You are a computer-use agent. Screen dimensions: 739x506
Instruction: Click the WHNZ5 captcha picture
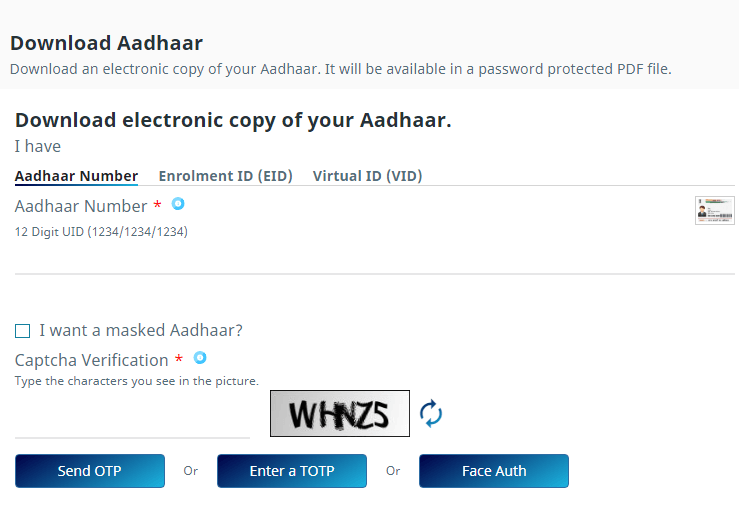click(x=340, y=413)
